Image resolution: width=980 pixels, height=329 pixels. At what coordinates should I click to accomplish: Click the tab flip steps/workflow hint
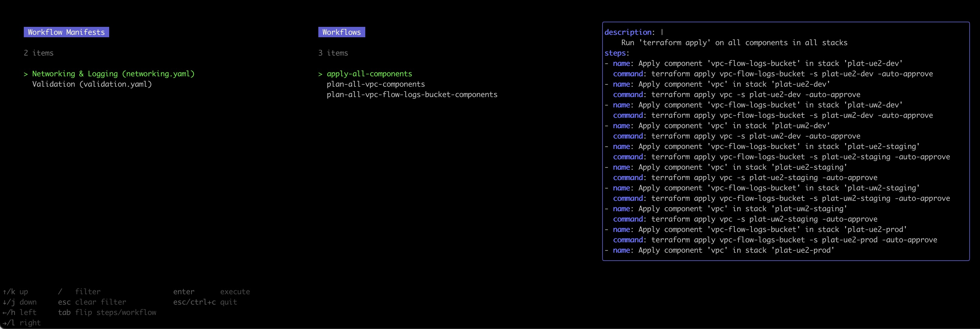click(107, 312)
